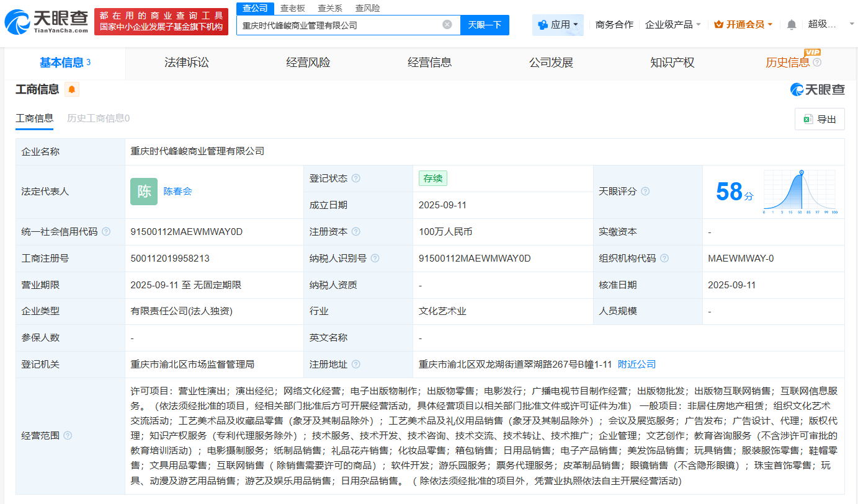Open the 应用 dropdown menu
858x504 pixels.
(557, 24)
